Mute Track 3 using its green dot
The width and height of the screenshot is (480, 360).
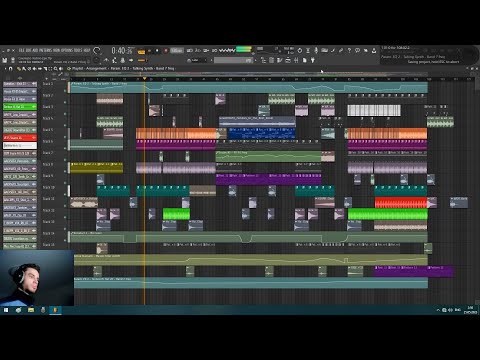65,114
